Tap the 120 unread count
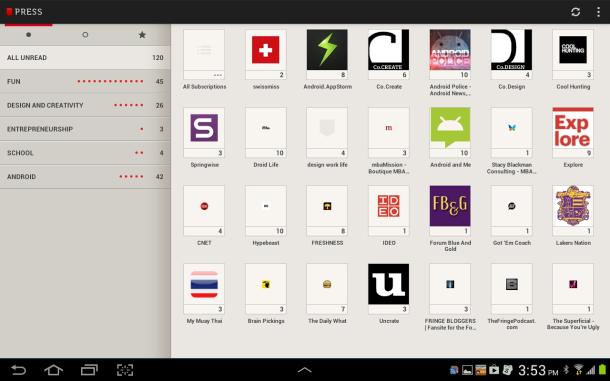The width and height of the screenshot is (610, 381). [158, 58]
